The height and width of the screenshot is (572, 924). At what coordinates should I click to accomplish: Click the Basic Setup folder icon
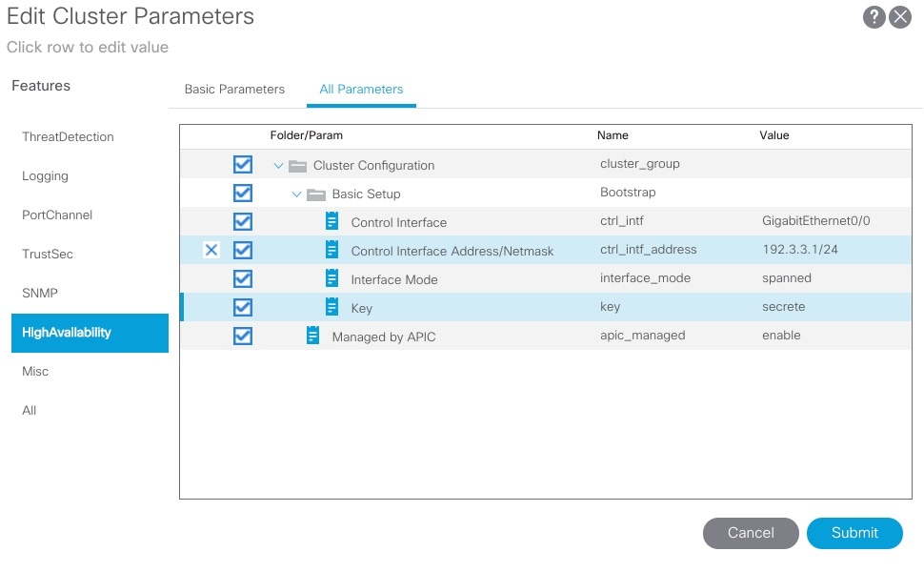(316, 194)
